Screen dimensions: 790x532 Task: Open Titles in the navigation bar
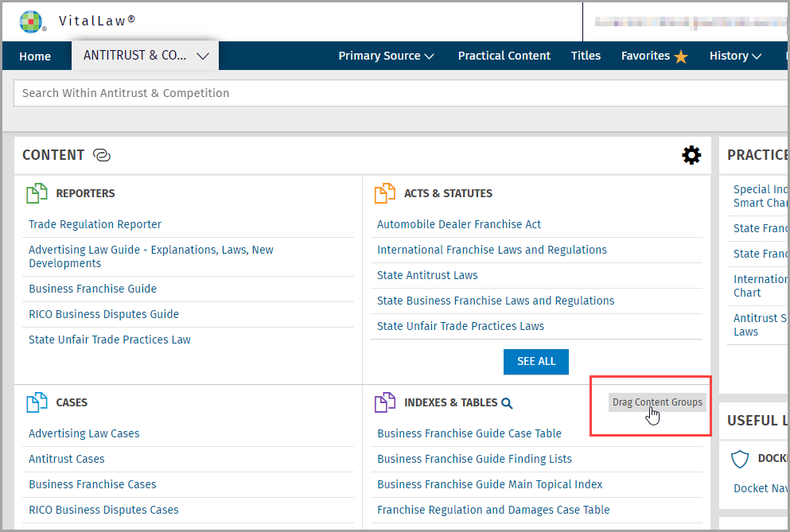(586, 56)
